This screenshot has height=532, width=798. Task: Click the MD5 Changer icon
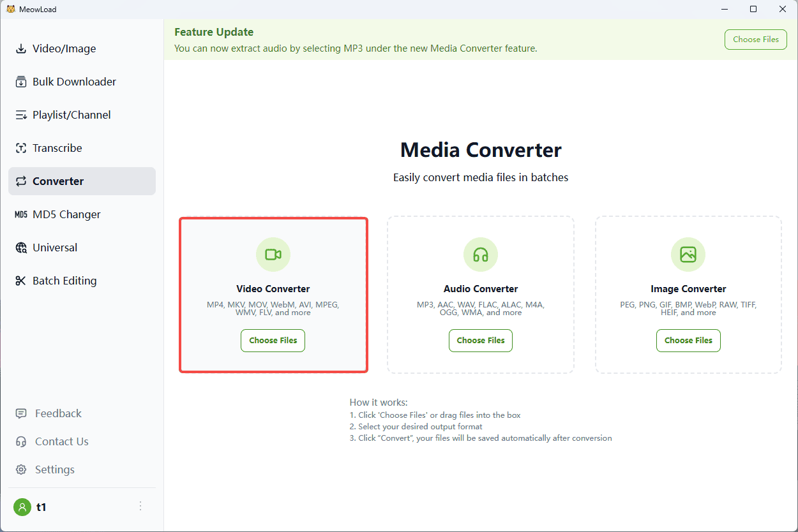[x=21, y=215]
